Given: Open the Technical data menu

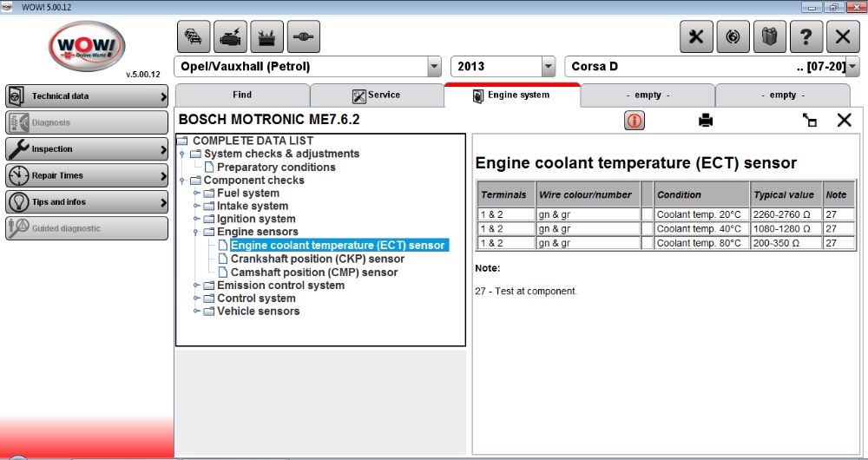Looking at the screenshot, I should click(x=87, y=96).
